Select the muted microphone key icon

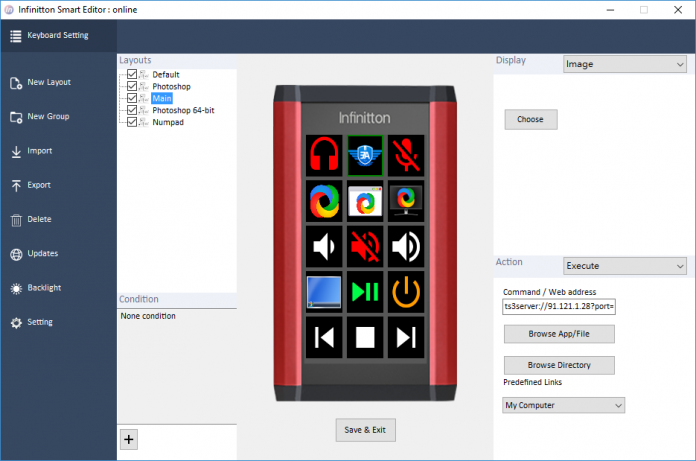(405, 155)
